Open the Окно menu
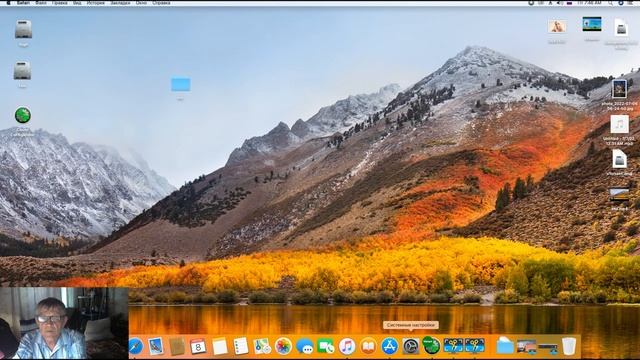Viewport: 640px width, 360px height. 141,3
